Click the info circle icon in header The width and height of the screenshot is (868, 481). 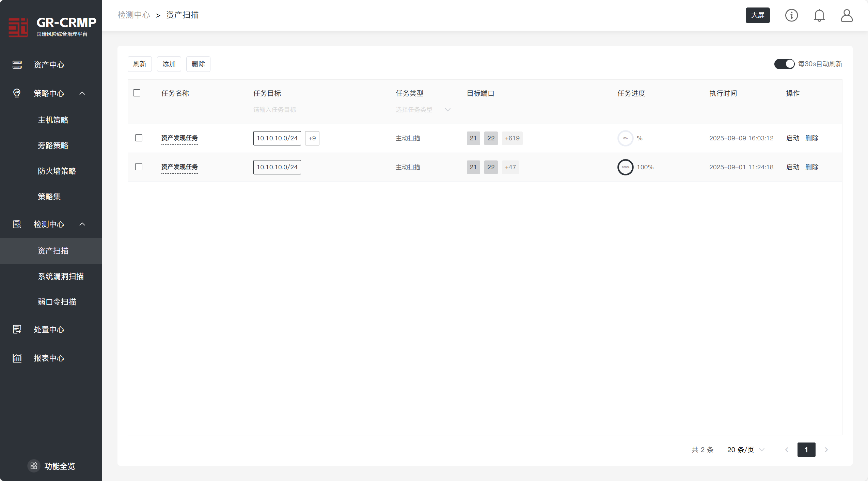click(791, 15)
